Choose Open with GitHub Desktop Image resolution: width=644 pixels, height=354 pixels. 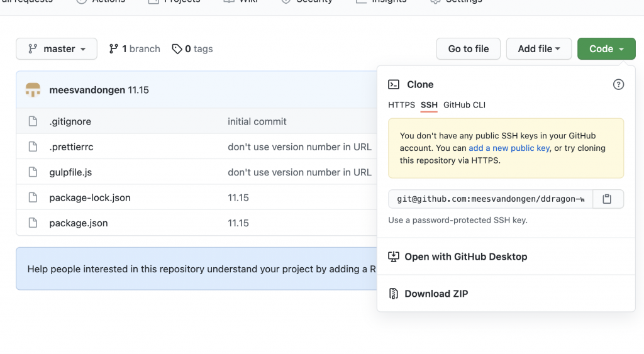click(x=465, y=257)
